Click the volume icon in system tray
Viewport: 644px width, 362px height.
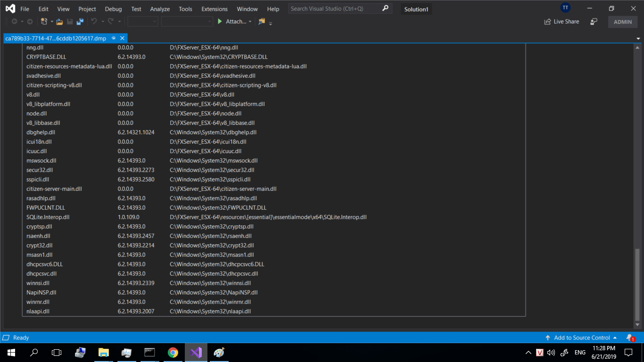click(551, 352)
